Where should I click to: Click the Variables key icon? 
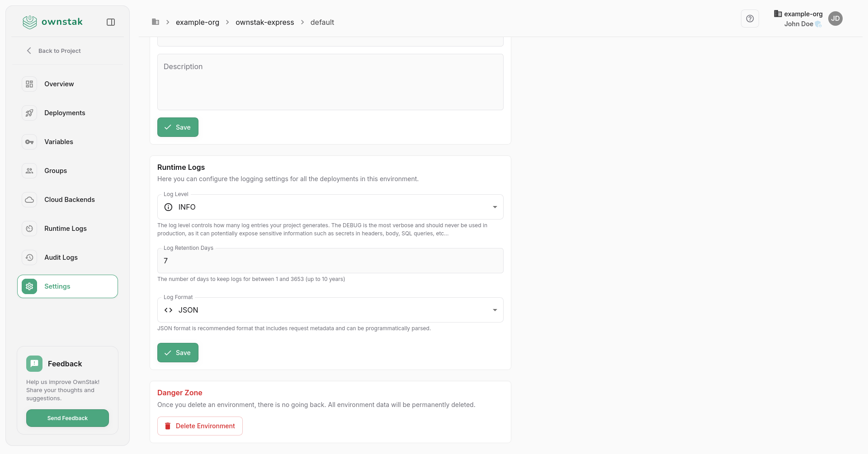tap(29, 142)
